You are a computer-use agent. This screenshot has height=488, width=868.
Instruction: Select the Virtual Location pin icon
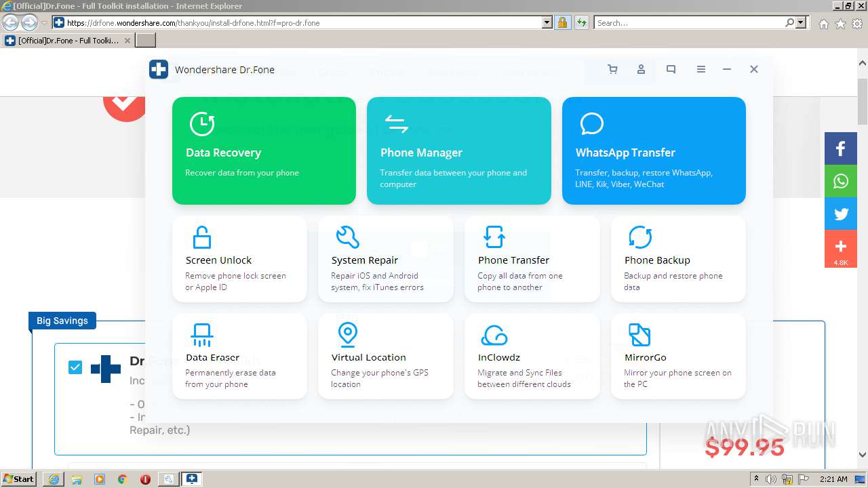tap(347, 335)
